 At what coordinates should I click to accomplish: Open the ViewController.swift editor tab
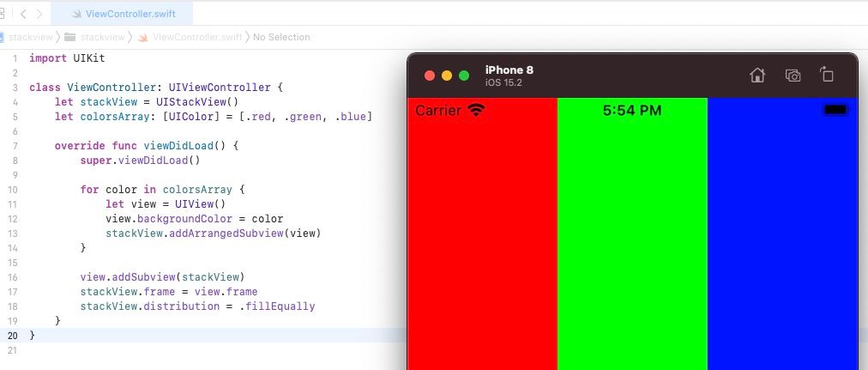tap(122, 14)
